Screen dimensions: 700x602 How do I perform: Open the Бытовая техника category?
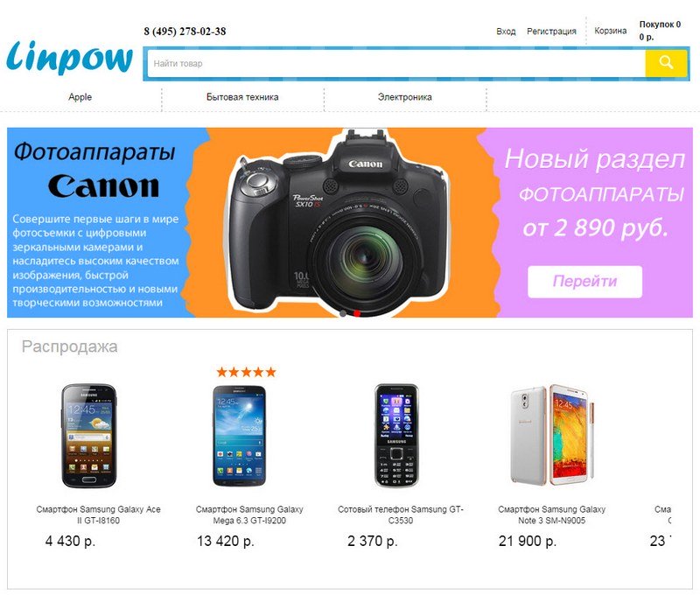point(242,97)
